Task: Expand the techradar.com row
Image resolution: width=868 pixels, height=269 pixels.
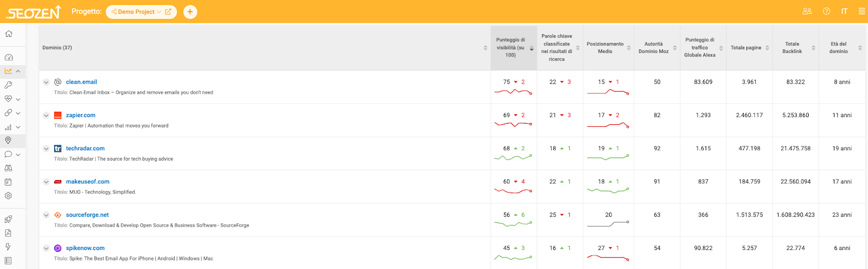Action: (x=46, y=149)
